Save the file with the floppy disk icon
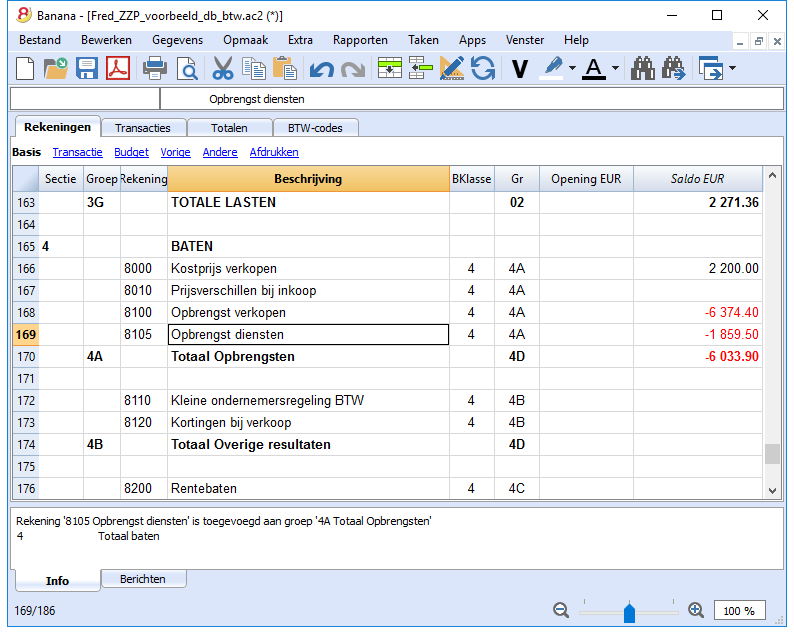Viewport: 794px width, 634px height. 87,68
